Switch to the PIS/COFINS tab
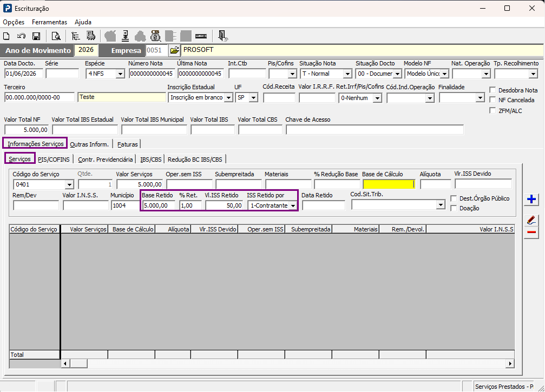The width and height of the screenshot is (545, 392). point(54,160)
